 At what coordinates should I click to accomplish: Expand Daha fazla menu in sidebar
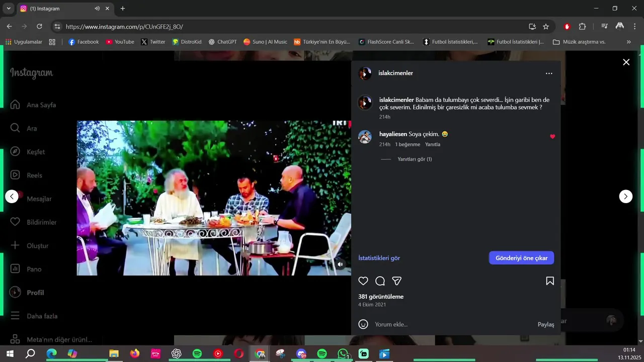34,316
